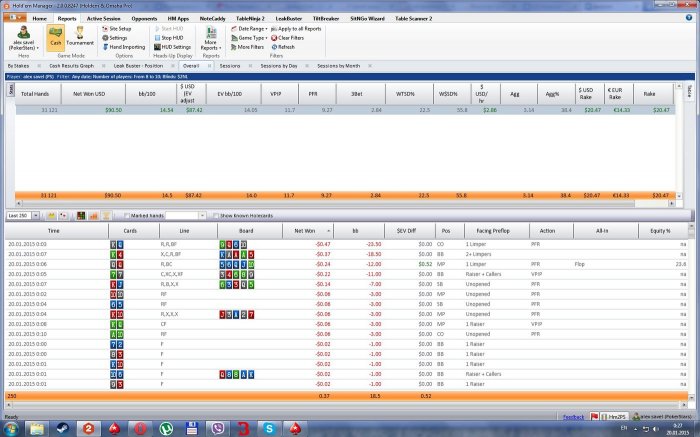Enable Show Known Holecards checkbox
700x437 pixels.
(214, 215)
